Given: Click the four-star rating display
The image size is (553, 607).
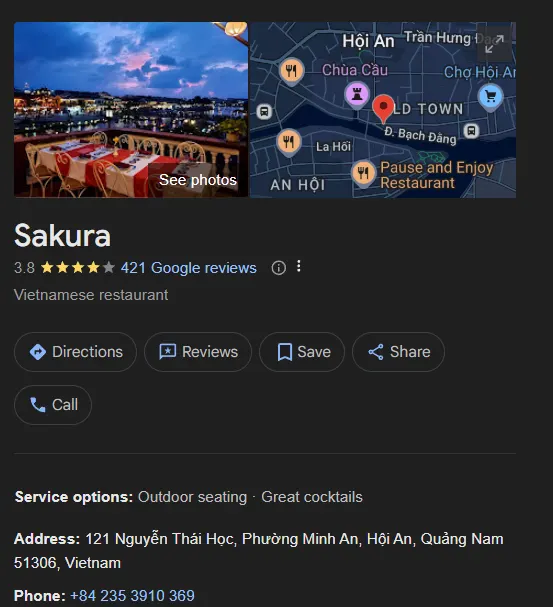Looking at the screenshot, I should tap(78, 267).
